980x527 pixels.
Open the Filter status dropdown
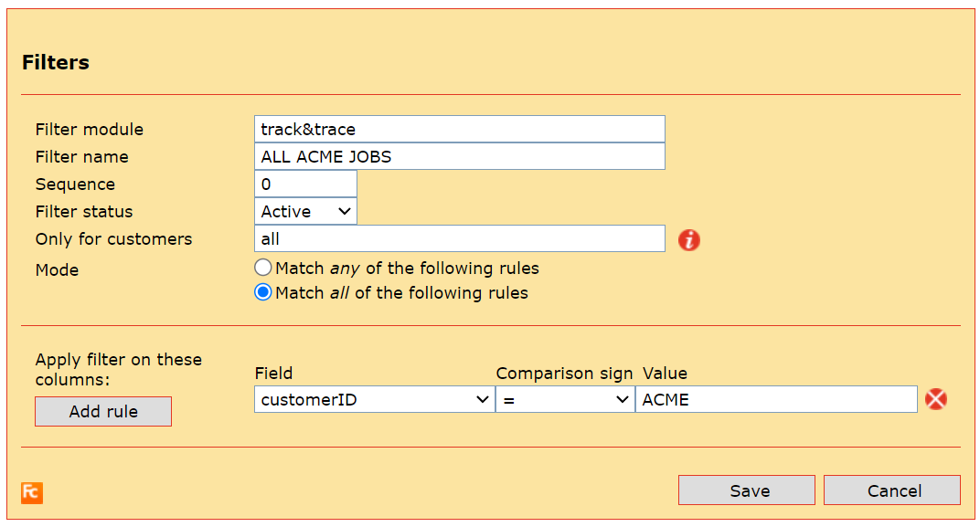coord(305,212)
